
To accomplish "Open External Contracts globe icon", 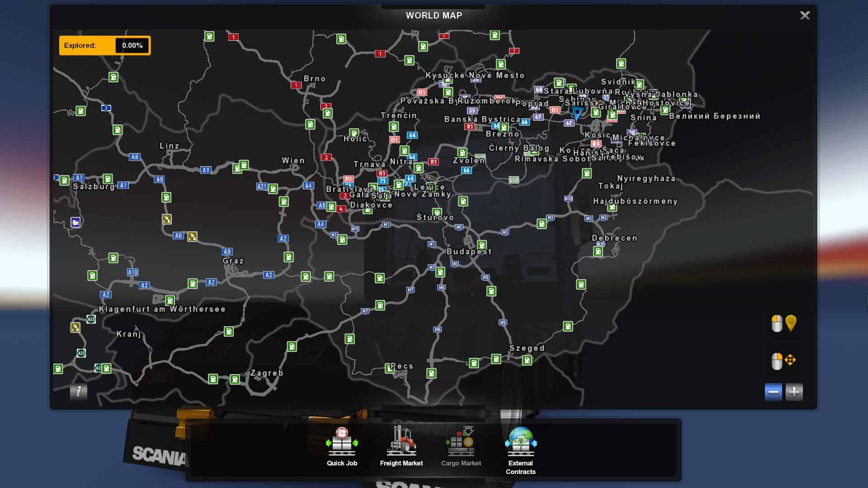I will coord(520,441).
